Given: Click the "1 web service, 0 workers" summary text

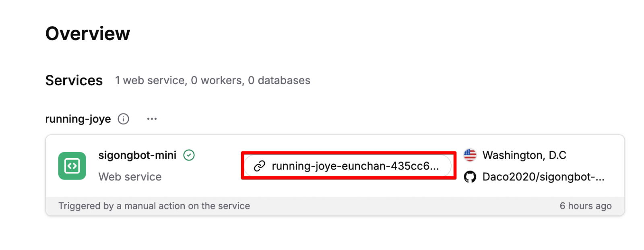Looking at the screenshot, I should 213,81.
